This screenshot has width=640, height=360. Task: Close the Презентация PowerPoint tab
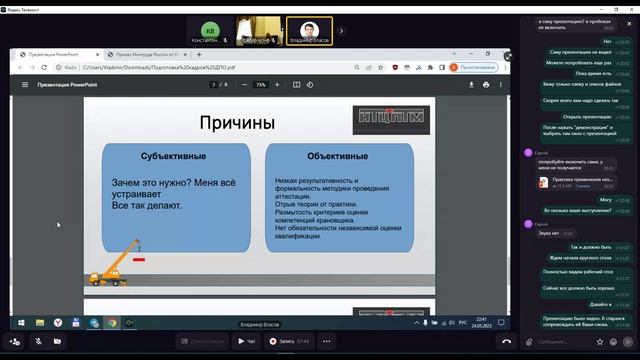click(98, 54)
